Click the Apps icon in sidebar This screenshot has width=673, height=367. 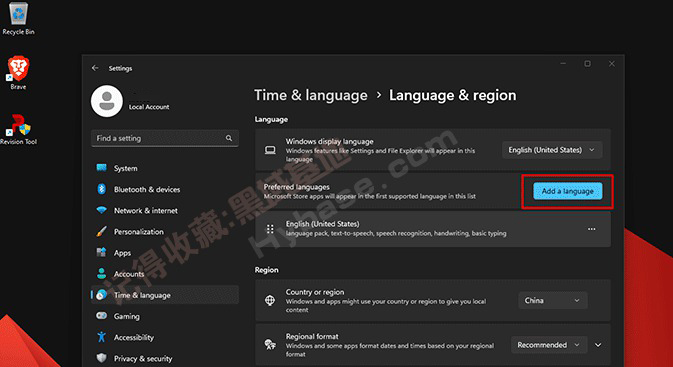(x=102, y=252)
